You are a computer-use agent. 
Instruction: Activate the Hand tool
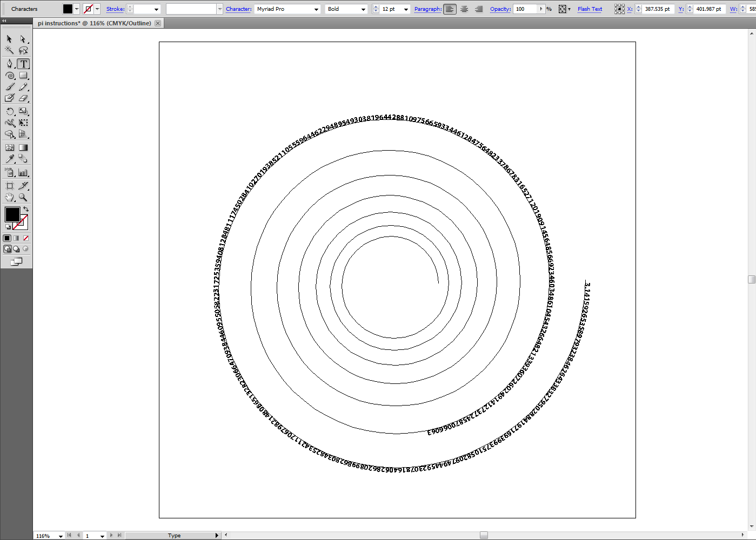click(9, 197)
